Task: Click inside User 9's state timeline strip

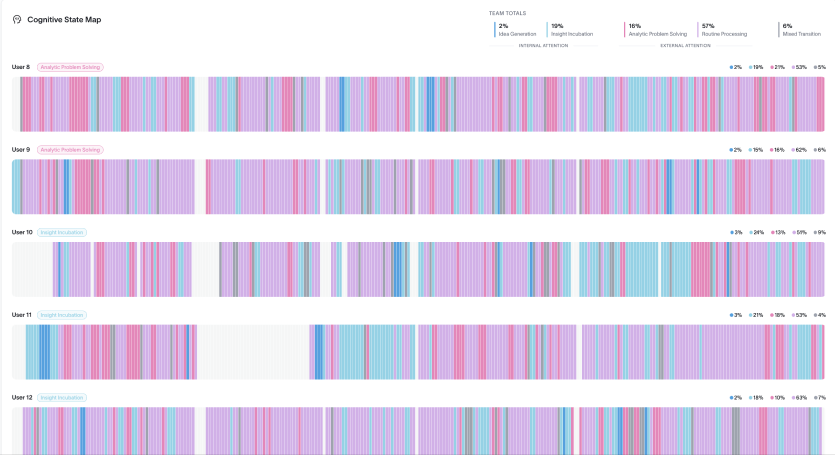Action: point(418,186)
